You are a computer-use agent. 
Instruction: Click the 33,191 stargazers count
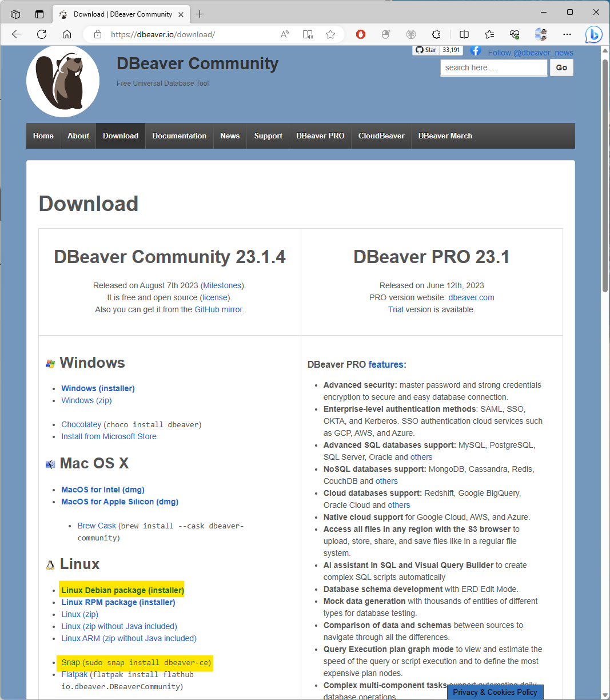click(x=451, y=50)
